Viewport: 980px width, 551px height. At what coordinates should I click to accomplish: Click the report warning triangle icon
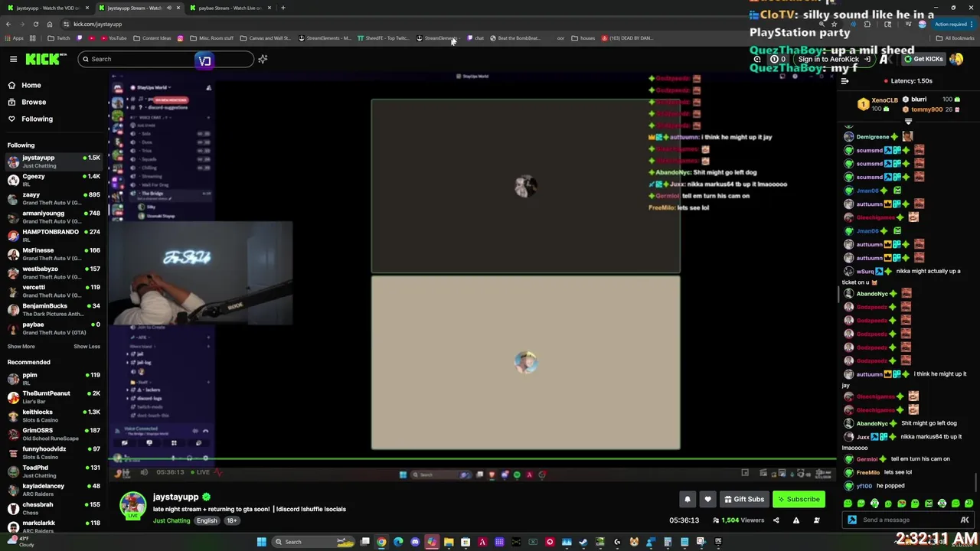click(796, 520)
